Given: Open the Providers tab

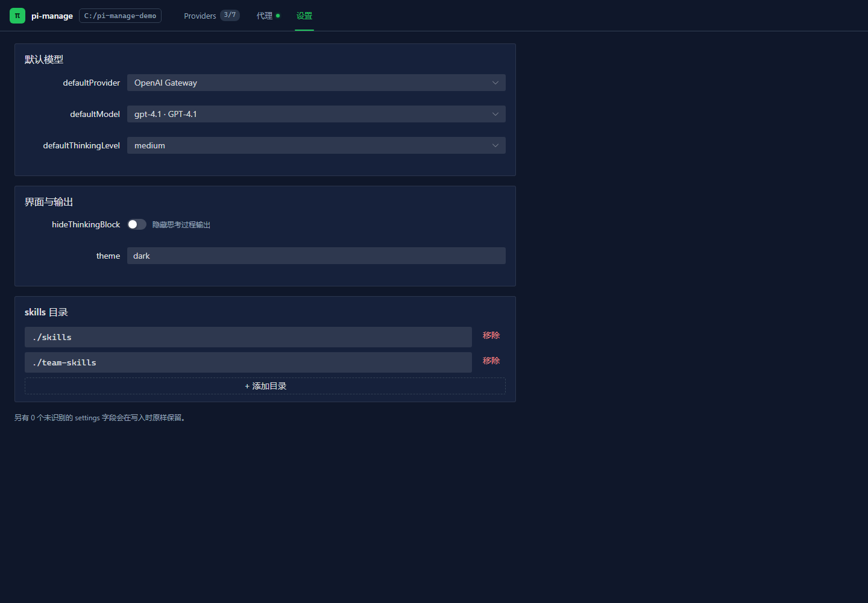Looking at the screenshot, I should (212, 16).
